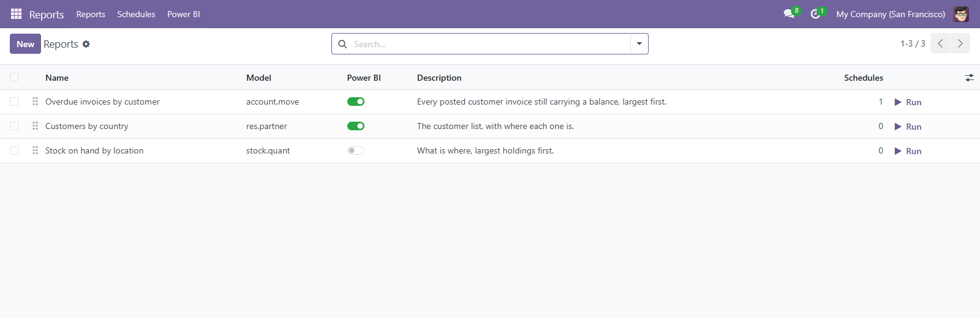Click the account.move model cell
This screenshot has width=980, height=318.
point(273,102)
